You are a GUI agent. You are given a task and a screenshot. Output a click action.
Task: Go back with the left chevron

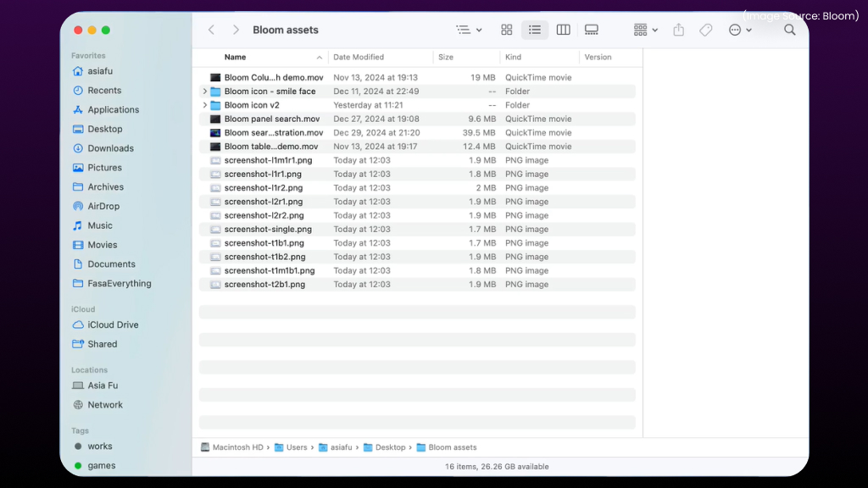(x=211, y=30)
